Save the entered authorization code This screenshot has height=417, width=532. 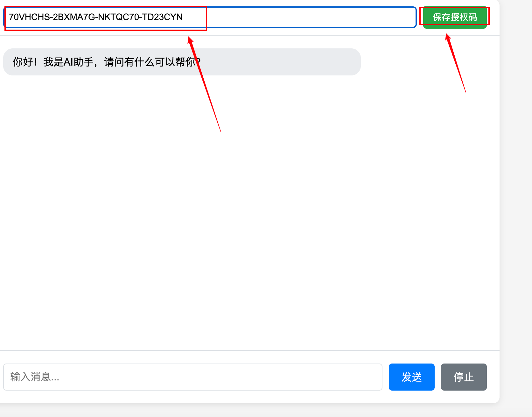pyautogui.click(x=455, y=17)
